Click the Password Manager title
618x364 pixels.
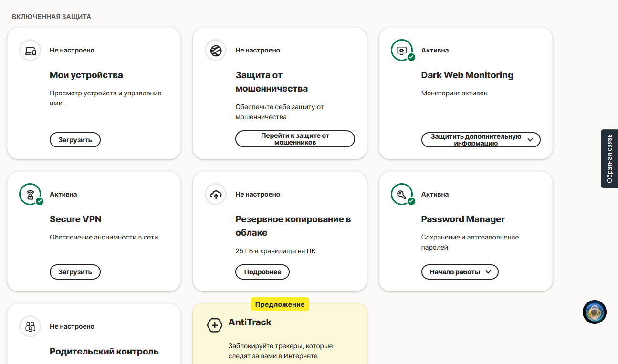point(463,219)
